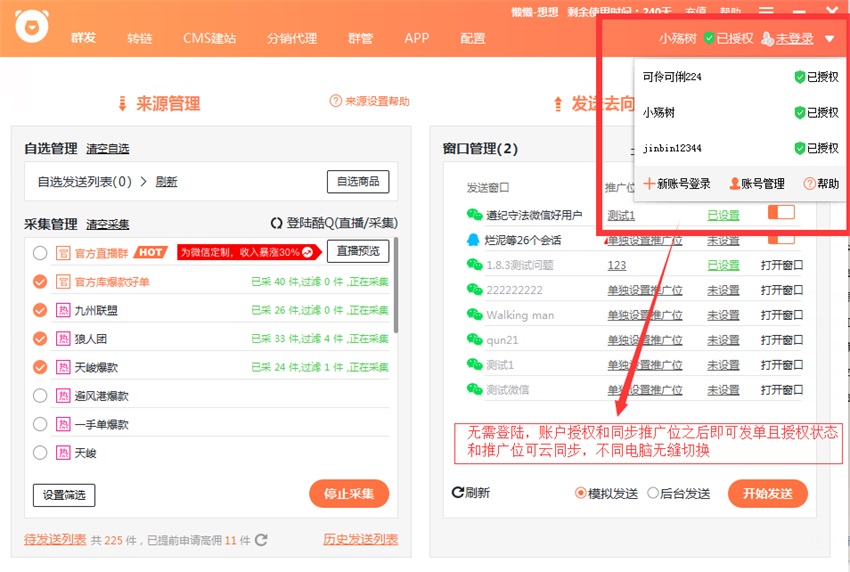Click 打开窗口 for 222222222
The height and width of the screenshot is (572, 850).
point(781,290)
